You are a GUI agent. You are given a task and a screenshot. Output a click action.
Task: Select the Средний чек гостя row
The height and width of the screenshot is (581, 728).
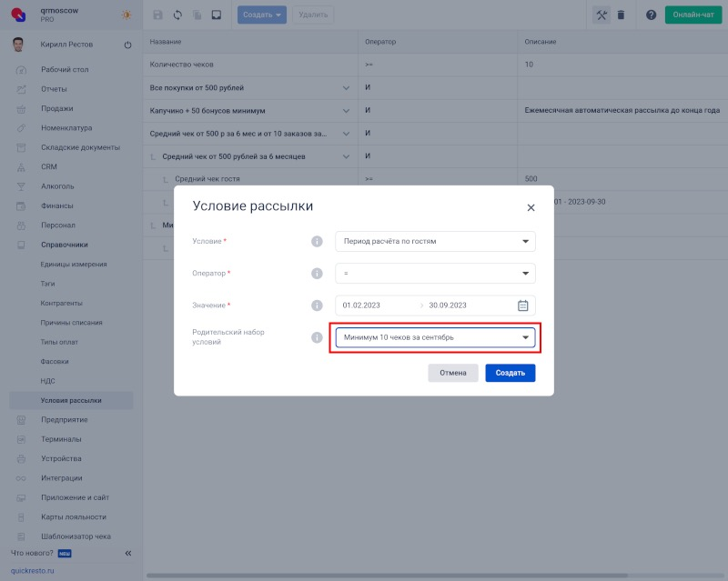point(207,179)
